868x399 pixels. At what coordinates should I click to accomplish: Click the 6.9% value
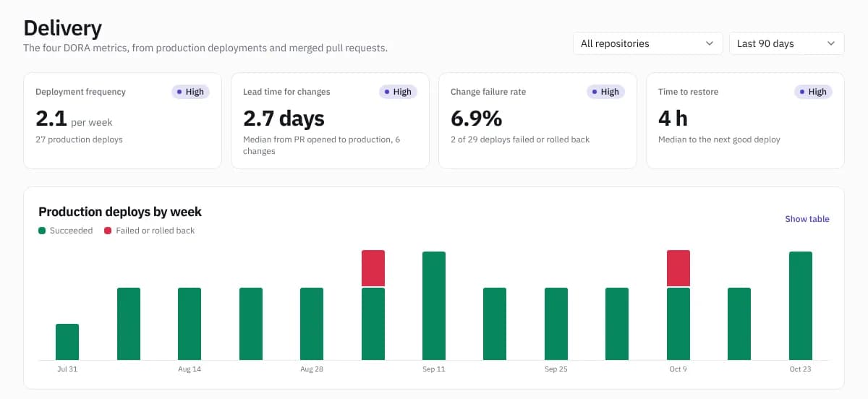click(476, 119)
